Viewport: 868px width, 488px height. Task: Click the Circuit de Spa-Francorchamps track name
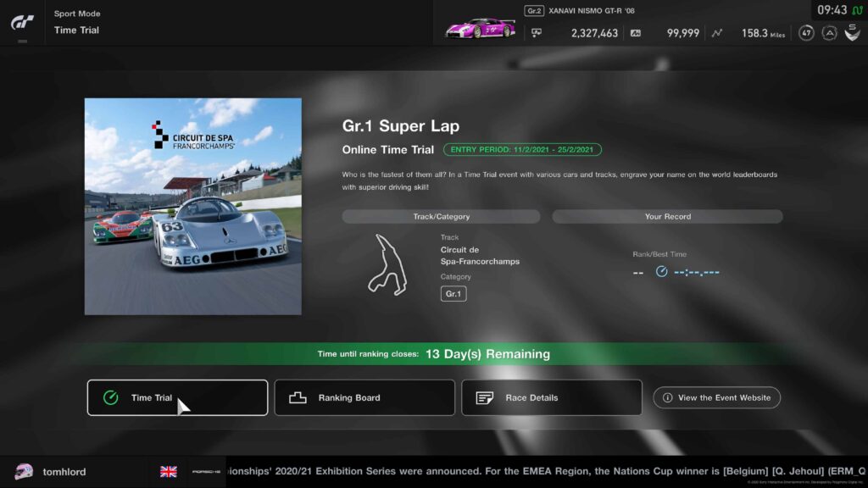(480, 256)
